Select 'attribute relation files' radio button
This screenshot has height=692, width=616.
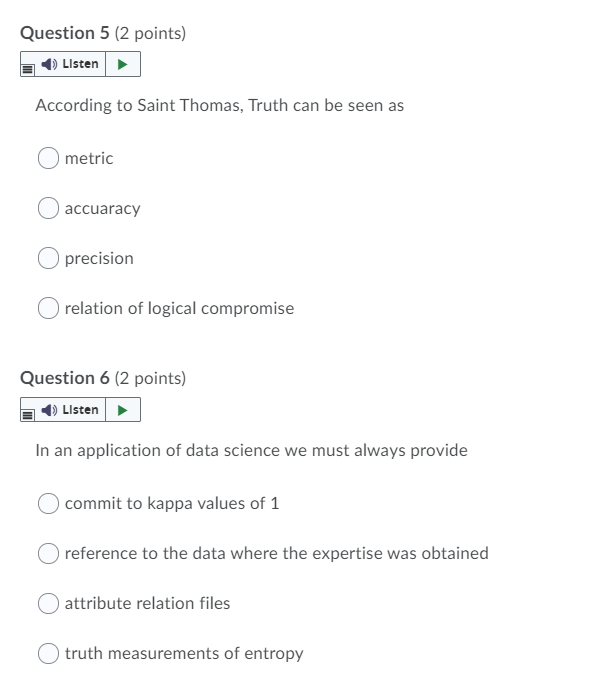pyautogui.click(x=49, y=603)
